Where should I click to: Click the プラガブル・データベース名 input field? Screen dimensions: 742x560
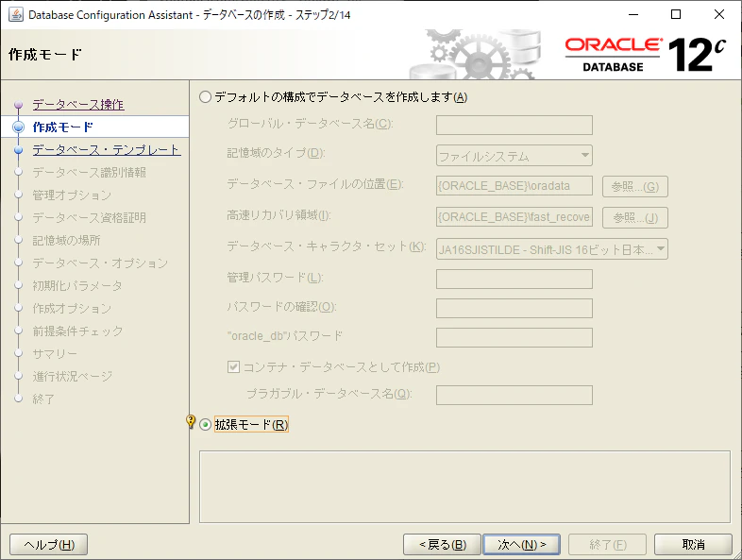click(514, 396)
